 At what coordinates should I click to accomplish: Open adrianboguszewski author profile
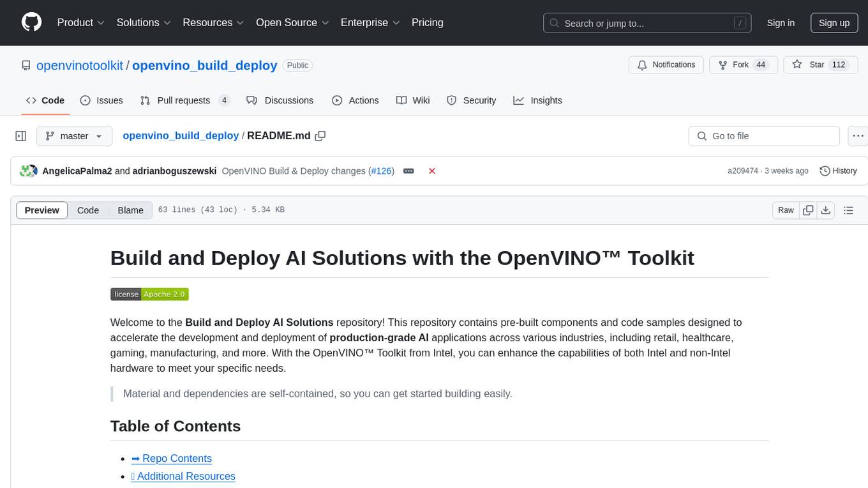point(174,171)
